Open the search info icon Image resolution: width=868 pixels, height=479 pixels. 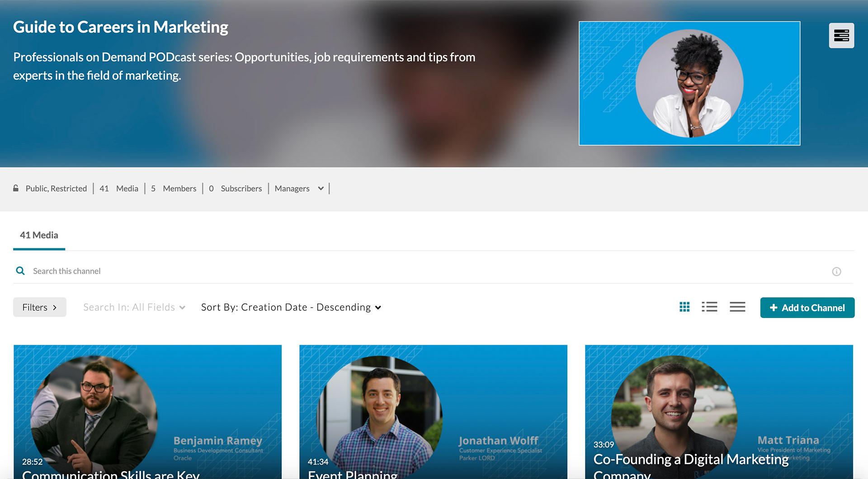click(x=836, y=271)
